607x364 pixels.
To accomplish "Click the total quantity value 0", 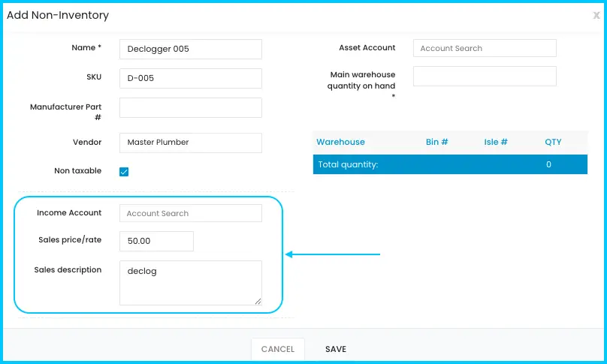I will tap(548, 164).
